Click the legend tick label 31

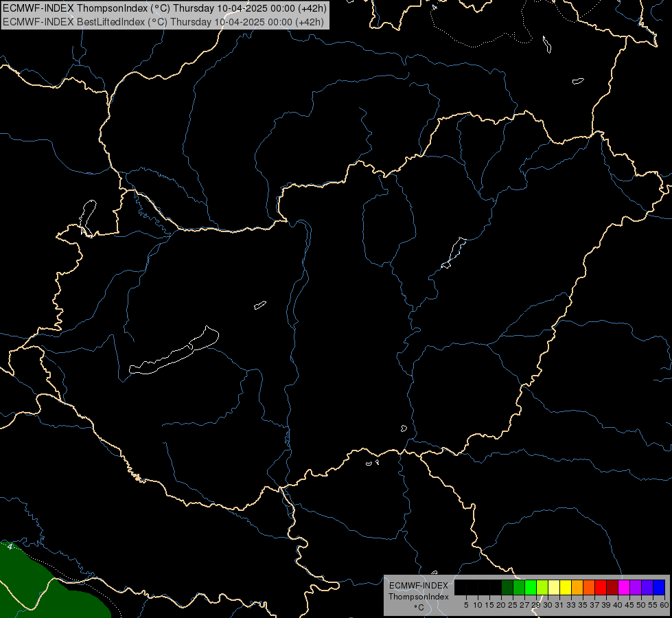click(559, 605)
